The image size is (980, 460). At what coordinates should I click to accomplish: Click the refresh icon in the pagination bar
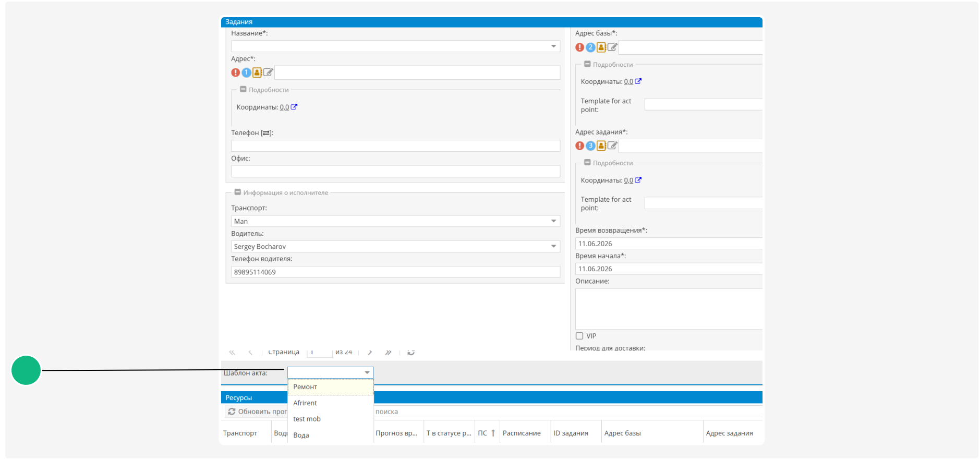click(411, 353)
